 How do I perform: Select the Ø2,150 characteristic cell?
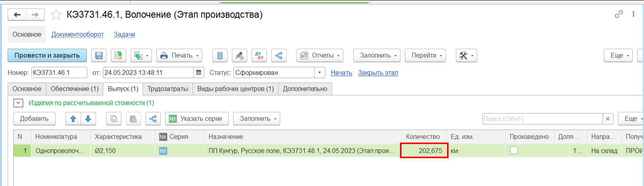[x=123, y=151]
